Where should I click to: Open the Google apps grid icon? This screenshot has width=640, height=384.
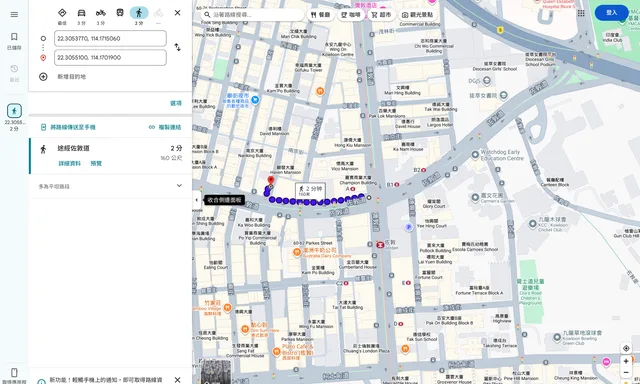tap(581, 13)
